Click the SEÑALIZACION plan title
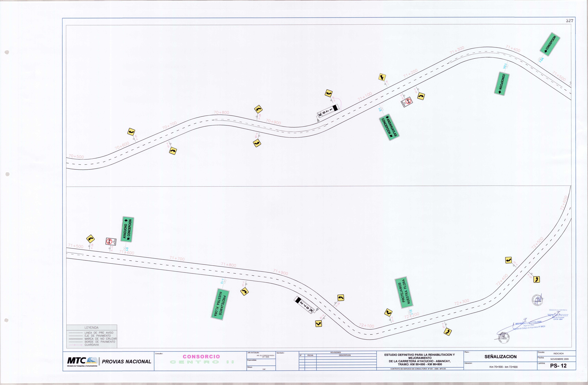Screen dimensions: 588x385 [501, 357]
